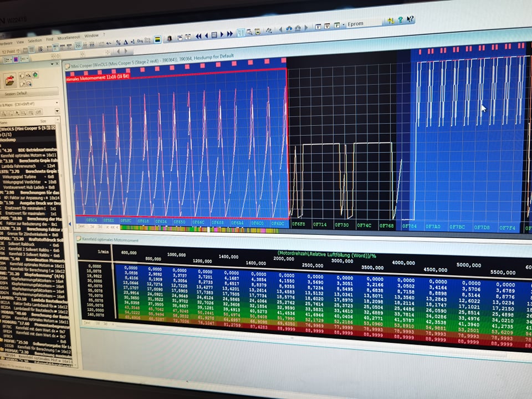Open the Miscellaneous menu
The image size is (532, 399).
coord(69,38)
